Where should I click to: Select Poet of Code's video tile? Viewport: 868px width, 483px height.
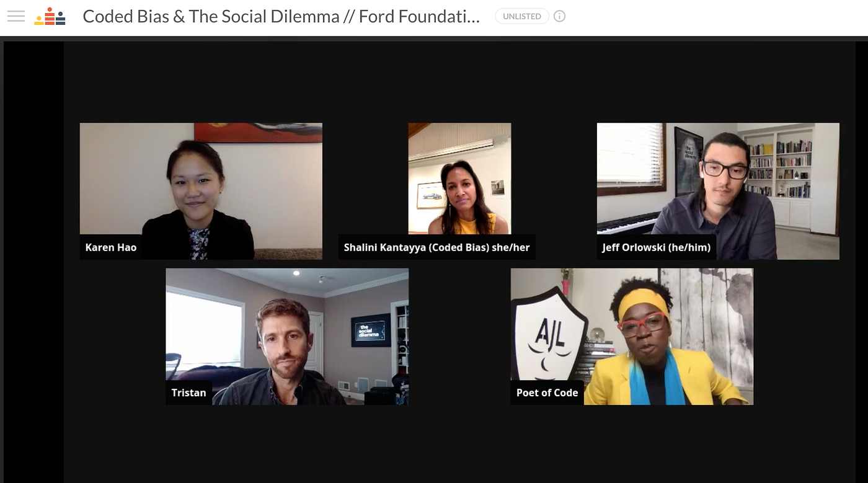pos(632,337)
